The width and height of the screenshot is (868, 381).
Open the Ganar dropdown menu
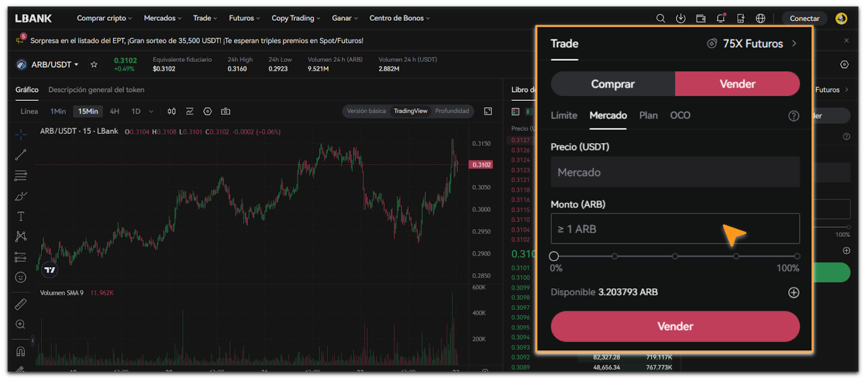pyautogui.click(x=345, y=18)
